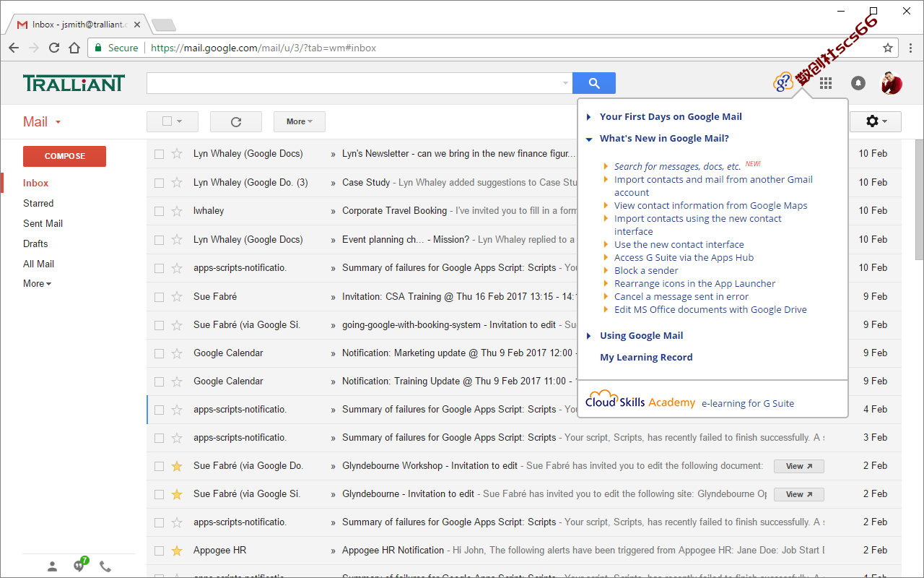Click the G Suite help cloud icon
924x578 pixels.
(783, 82)
